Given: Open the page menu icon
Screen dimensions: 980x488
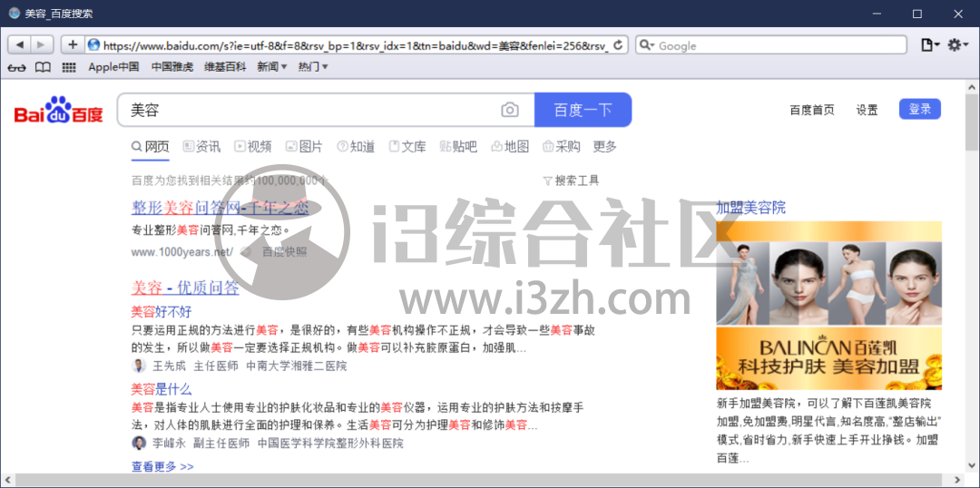Looking at the screenshot, I should pos(931,45).
